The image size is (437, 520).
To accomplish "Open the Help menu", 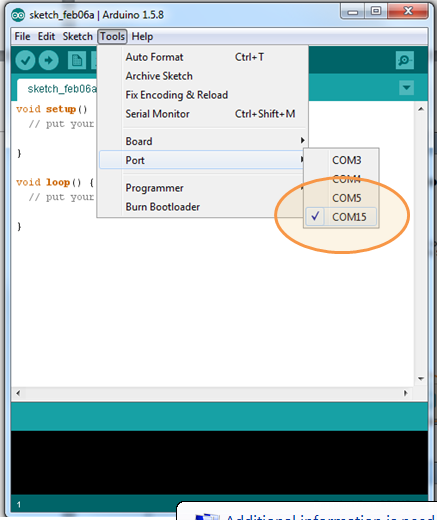I will click(x=142, y=36).
